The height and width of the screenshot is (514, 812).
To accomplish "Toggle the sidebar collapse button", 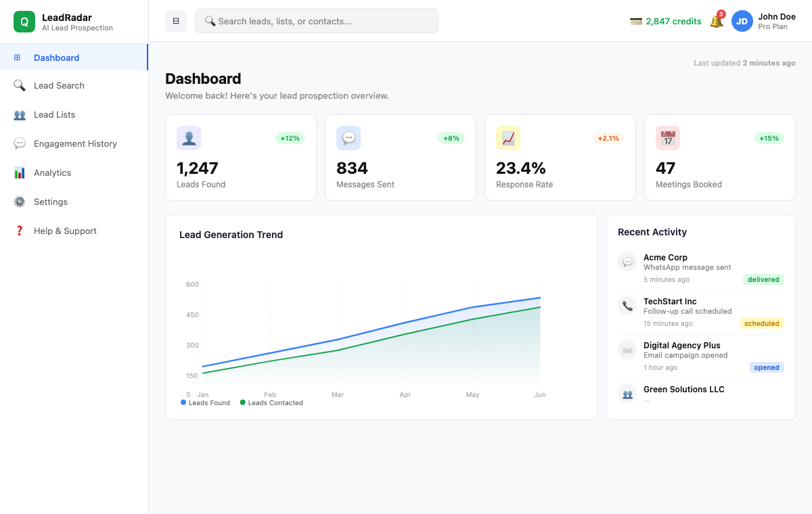I will (x=176, y=21).
